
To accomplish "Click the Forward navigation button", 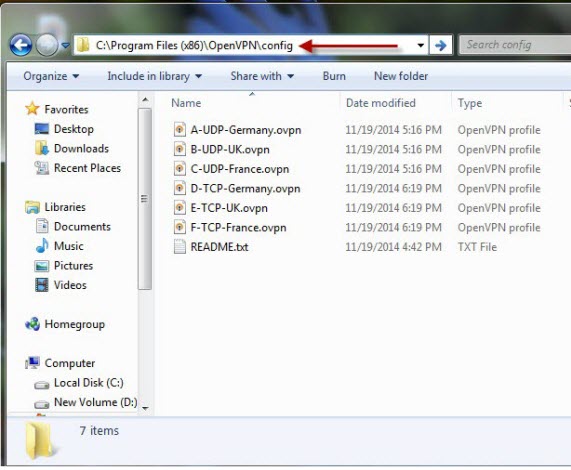I will 47,45.
